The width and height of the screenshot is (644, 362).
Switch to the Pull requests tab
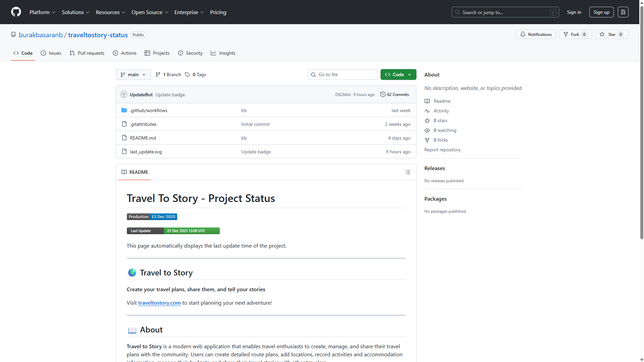point(87,53)
